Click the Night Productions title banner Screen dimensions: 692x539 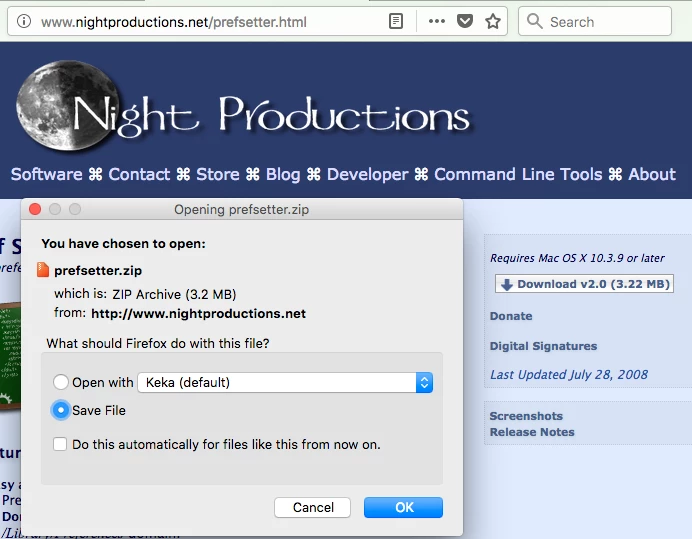click(x=272, y=116)
